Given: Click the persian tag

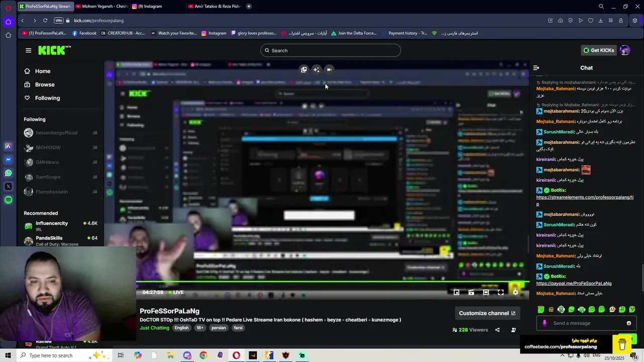Looking at the screenshot, I should (219, 328).
